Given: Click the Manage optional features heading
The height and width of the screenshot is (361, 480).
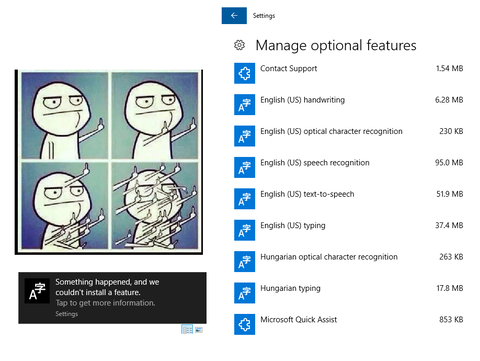Looking at the screenshot, I should [x=336, y=46].
